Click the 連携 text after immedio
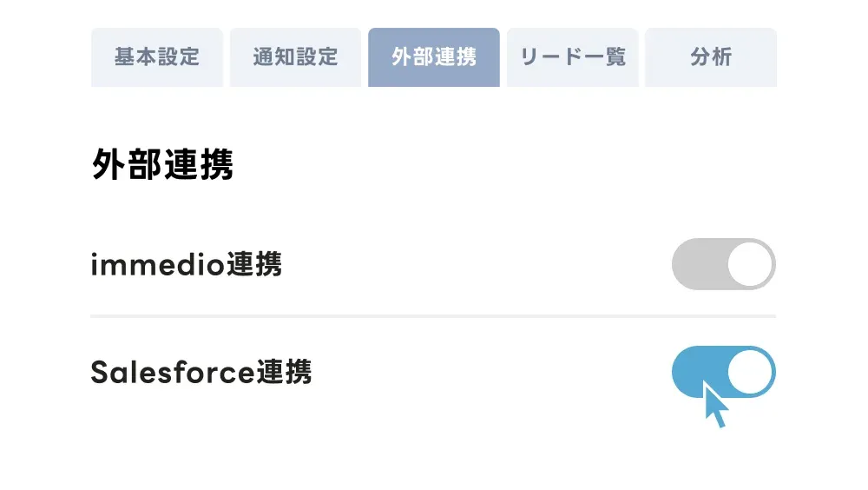The height and width of the screenshot is (490, 868). (253, 264)
